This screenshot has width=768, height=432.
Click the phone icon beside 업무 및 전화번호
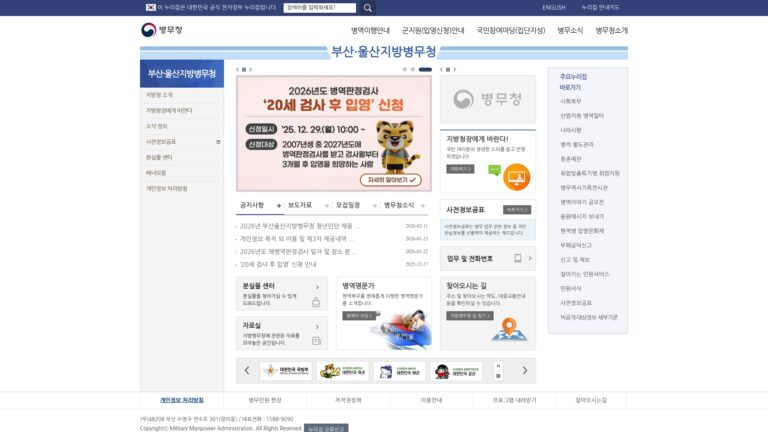(x=518, y=258)
